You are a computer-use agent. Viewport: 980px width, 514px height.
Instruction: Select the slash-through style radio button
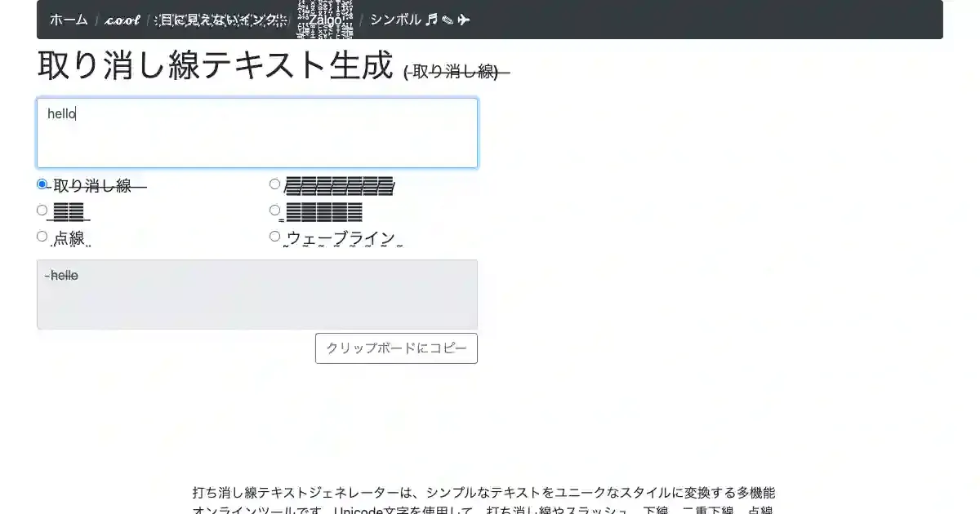[275, 184]
